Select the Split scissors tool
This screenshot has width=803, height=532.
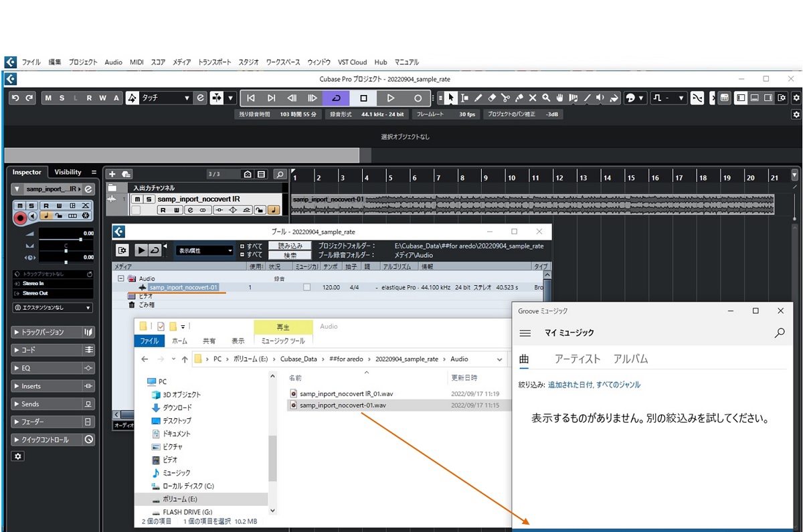506,98
